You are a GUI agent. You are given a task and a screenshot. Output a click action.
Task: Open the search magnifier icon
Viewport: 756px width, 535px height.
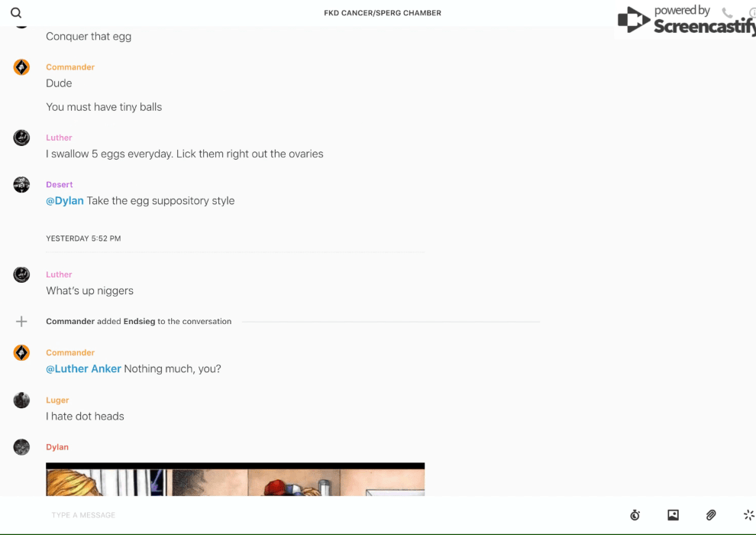16,13
